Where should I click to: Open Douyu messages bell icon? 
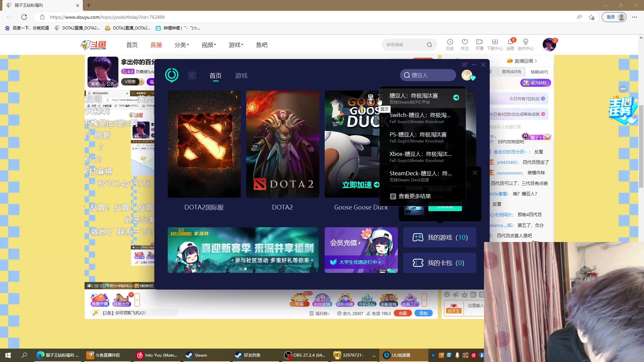tap(510, 42)
